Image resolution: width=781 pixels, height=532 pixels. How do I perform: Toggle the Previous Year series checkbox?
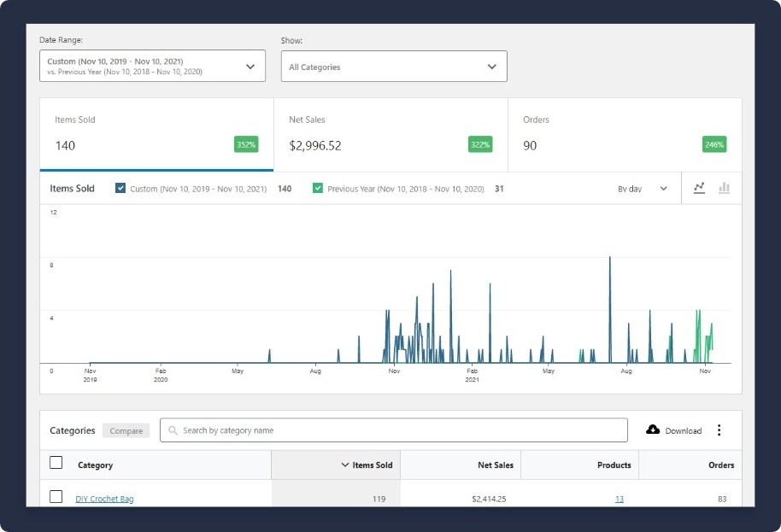point(318,189)
